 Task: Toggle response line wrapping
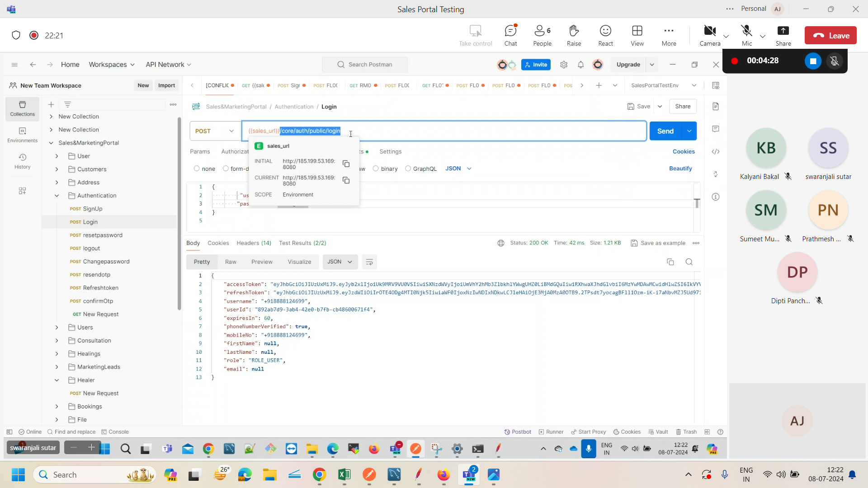coord(369,262)
